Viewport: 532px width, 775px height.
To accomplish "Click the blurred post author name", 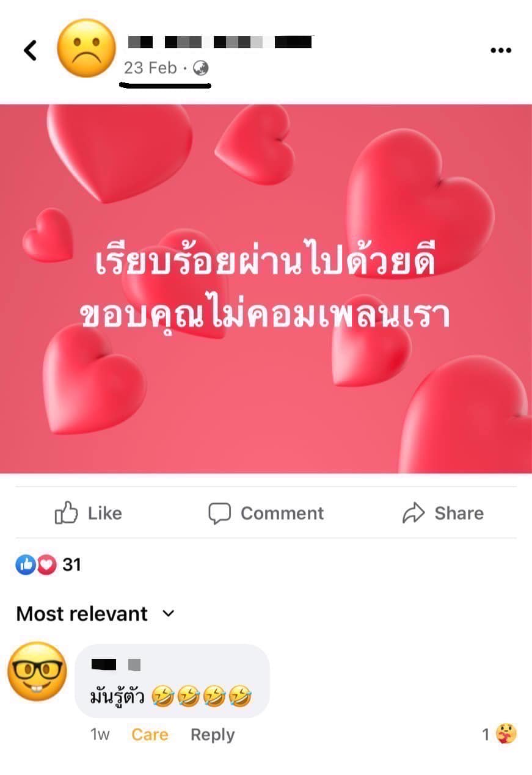I will (220, 42).
